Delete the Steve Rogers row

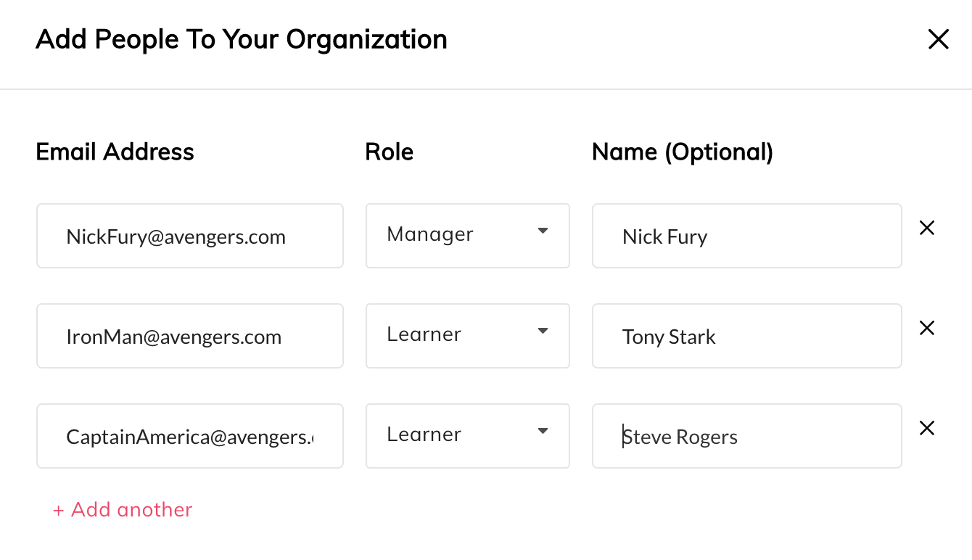(926, 429)
